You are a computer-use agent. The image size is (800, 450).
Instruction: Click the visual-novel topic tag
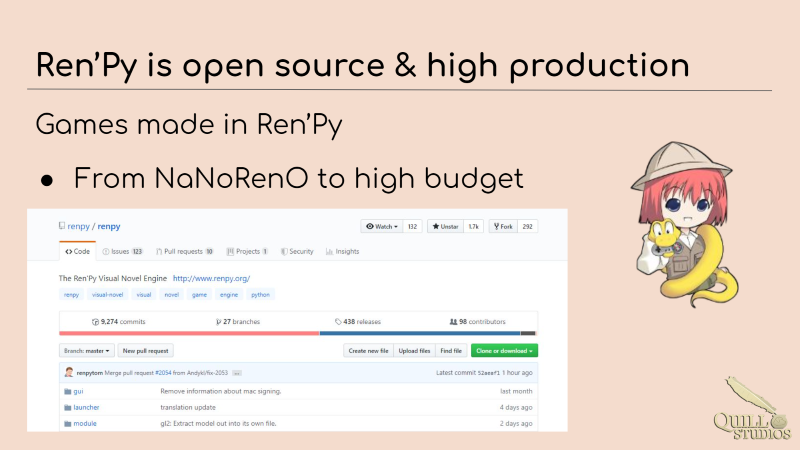pos(107,295)
